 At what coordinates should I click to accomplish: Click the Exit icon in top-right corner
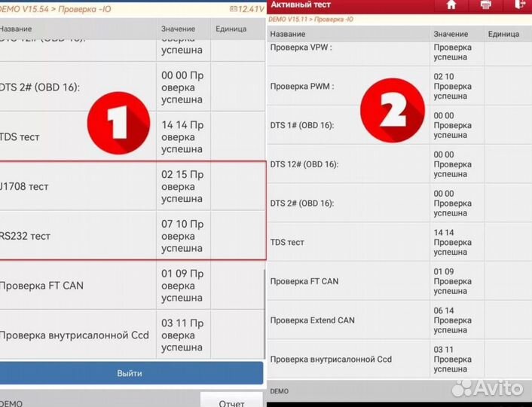tap(520, 5)
